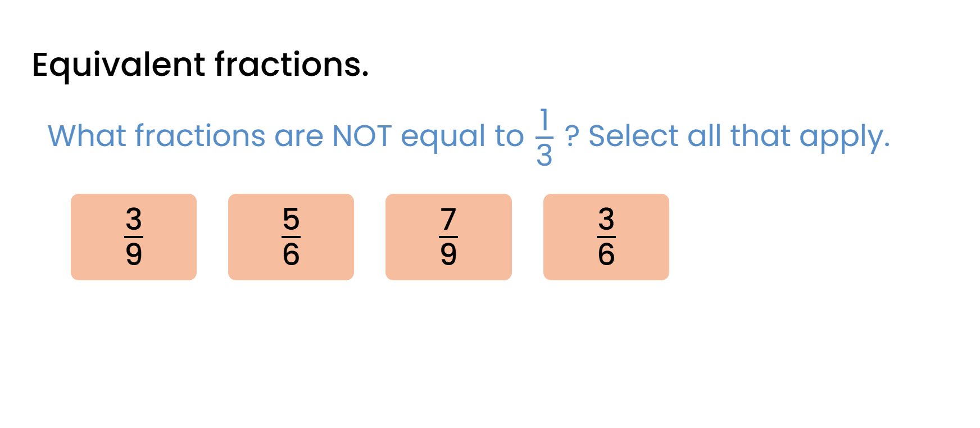Click the 1/3 fraction in the question

click(544, 138)
